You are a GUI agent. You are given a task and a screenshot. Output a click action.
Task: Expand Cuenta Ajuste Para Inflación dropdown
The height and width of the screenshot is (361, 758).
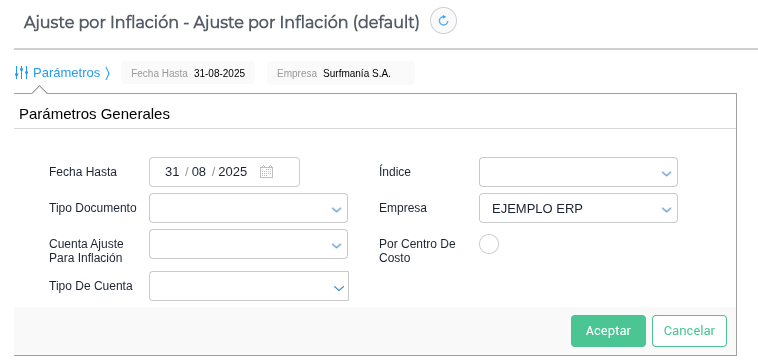[248, 245]
